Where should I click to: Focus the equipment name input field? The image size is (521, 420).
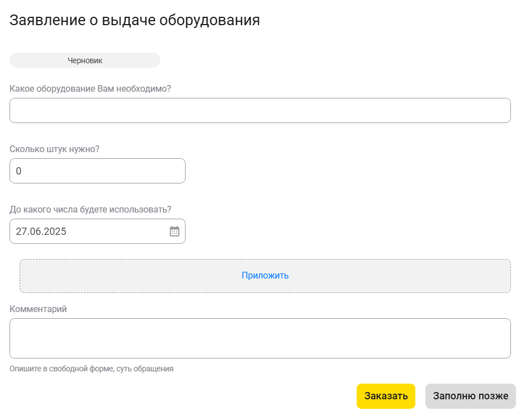click(x=260, y=111)
